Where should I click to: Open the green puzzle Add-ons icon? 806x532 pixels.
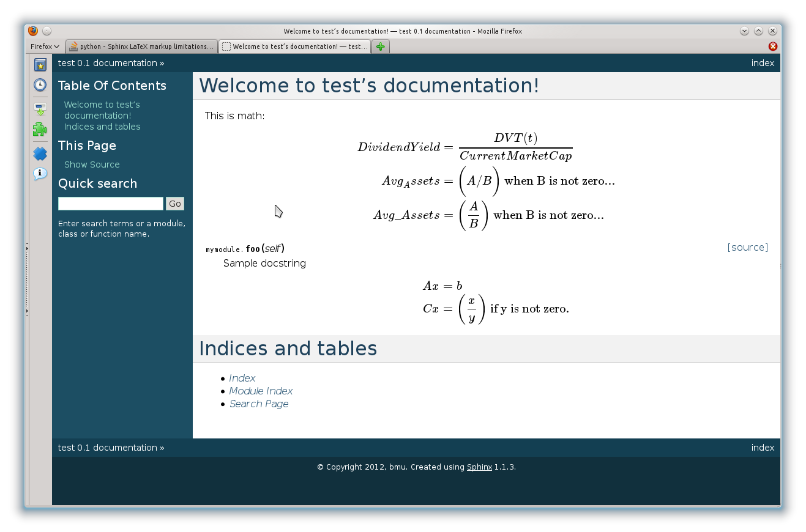point(40,129)
